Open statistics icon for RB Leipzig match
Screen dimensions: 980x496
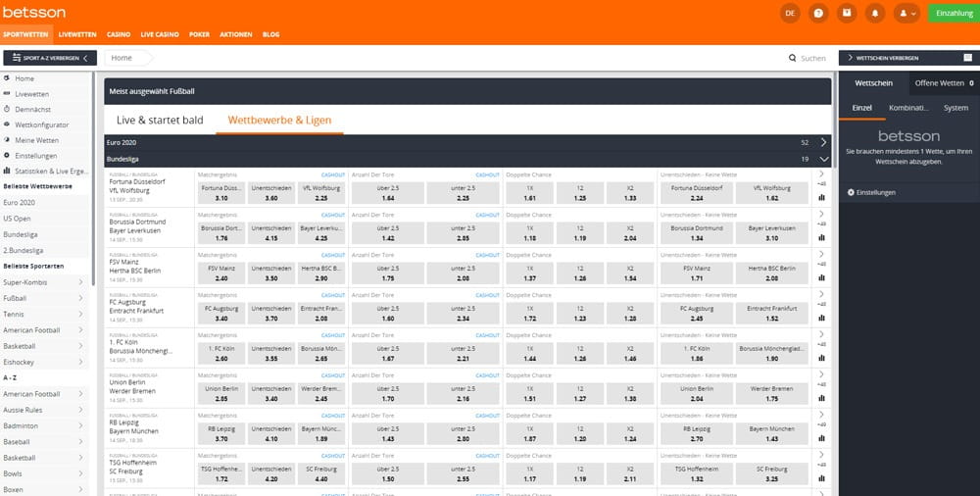pyautogui.click(x=821, y=438)
